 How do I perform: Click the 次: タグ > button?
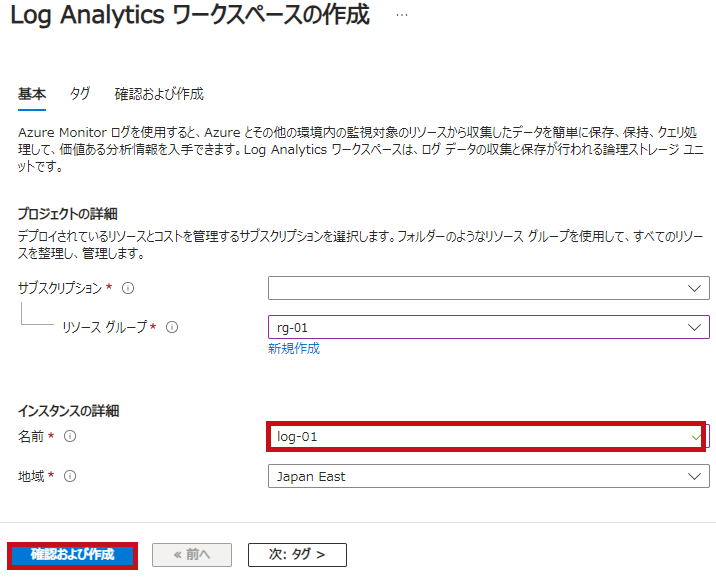297,555
